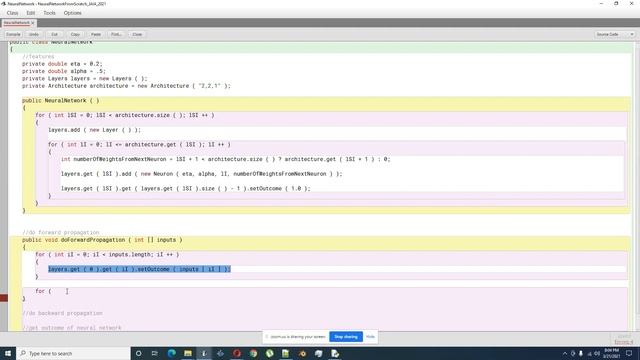Click the Find... toolbar button
The height and width of the screenshot is (360, 640).
click(116, 34)
